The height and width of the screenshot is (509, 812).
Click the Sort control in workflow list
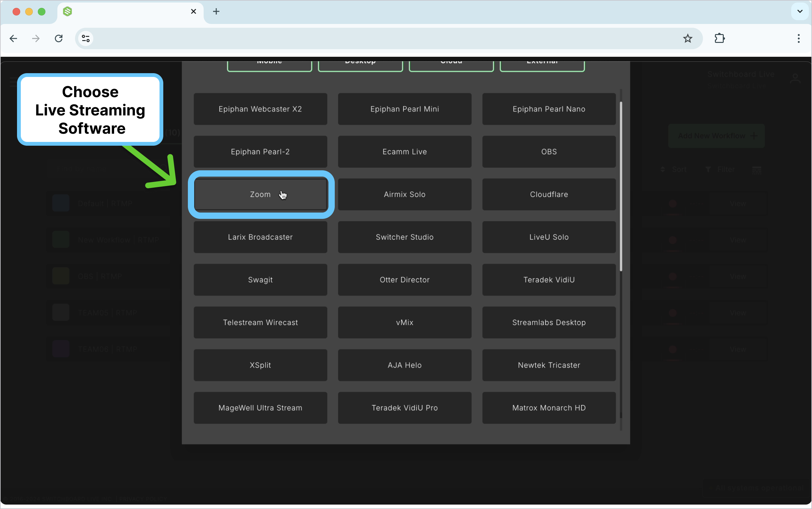[673, 170]
